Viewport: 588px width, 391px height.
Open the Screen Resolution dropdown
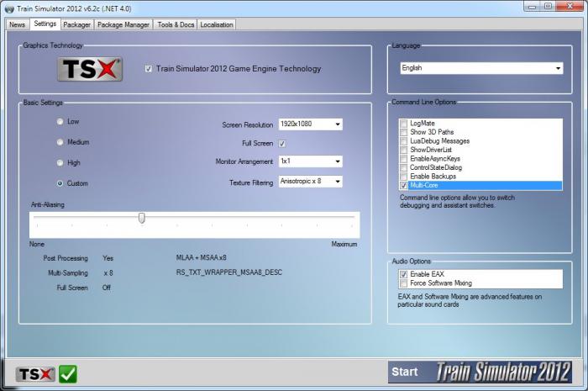click(311, 124)
